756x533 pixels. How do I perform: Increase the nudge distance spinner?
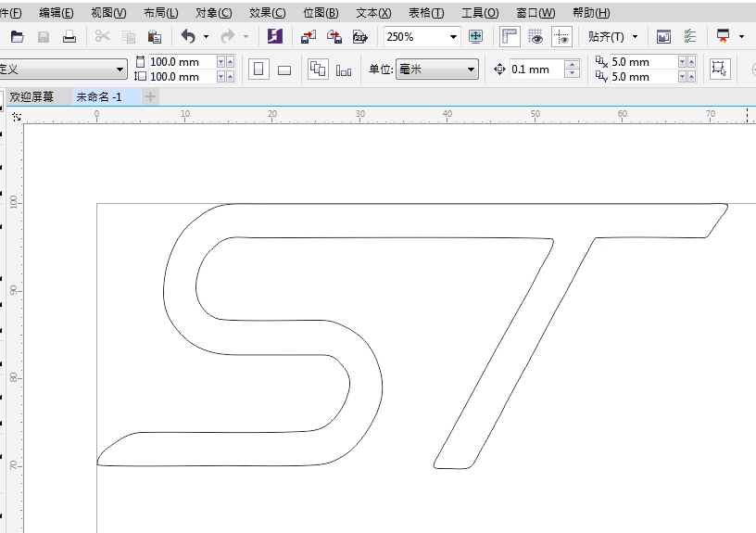pos(572,65)
